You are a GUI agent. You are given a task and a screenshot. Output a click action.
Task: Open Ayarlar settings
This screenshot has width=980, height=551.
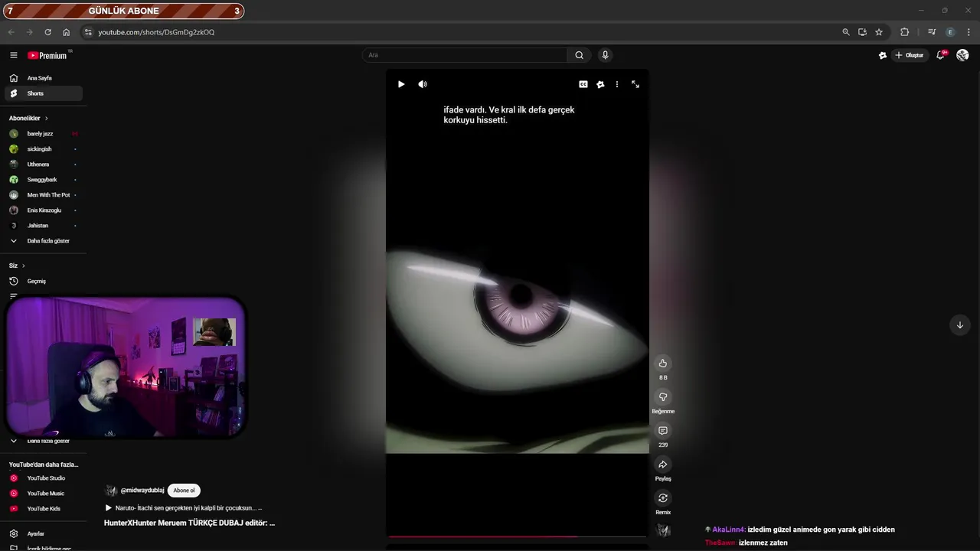click(44, 533)
